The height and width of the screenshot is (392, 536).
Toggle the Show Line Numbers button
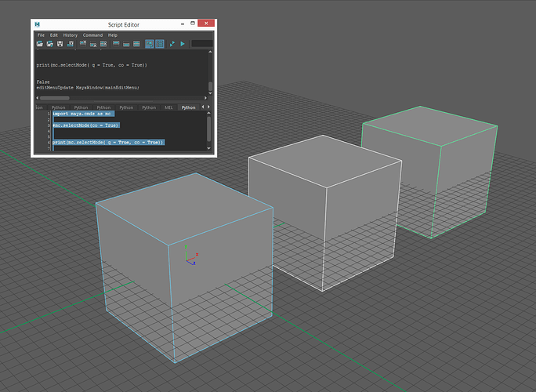pos(159,44)
